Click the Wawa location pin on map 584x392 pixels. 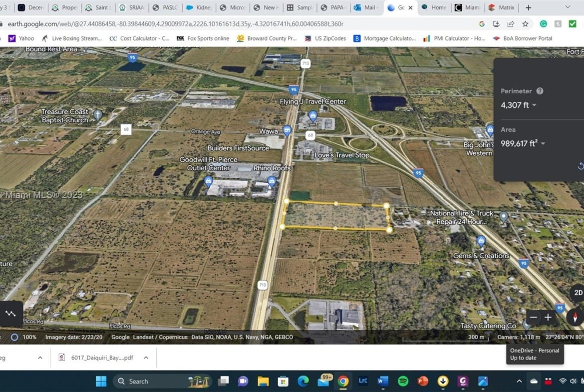[x=287, y=131]
